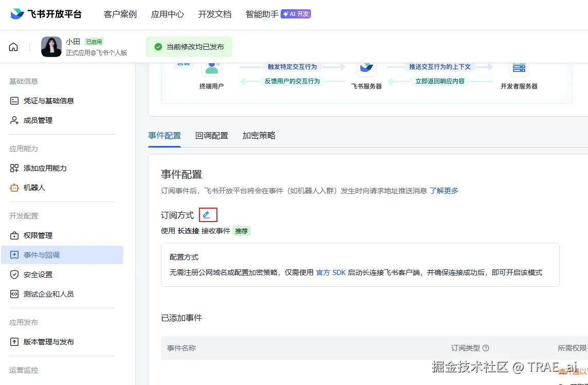The image size is (588, 385).
Task: Click the 小田 app avatar
Action: click(x=51, y=47)
